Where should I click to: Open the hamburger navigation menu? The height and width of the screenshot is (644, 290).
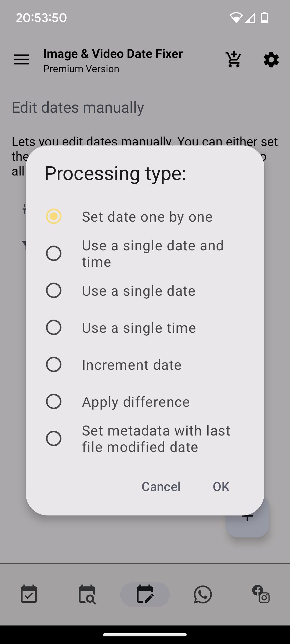point(21,60)
